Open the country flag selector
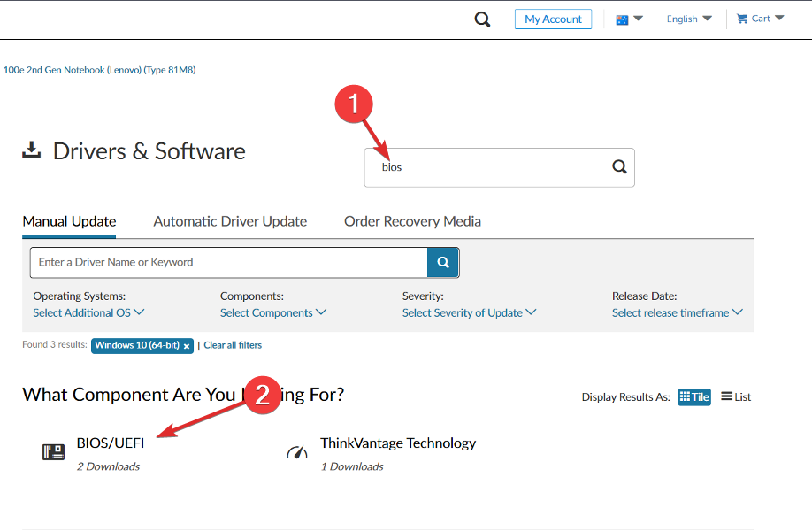The height and width of the screenshot is (531, 812). point(629,19)
